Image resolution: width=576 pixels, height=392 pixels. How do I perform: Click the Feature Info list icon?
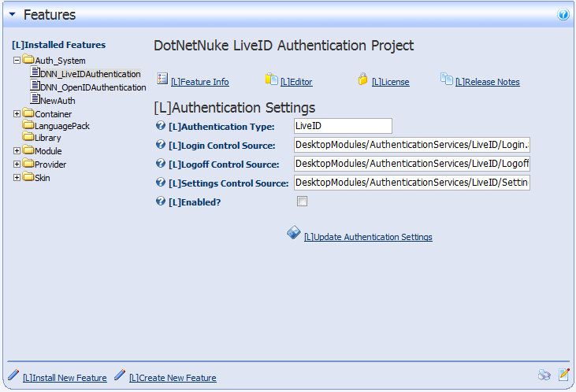[162, 79]
